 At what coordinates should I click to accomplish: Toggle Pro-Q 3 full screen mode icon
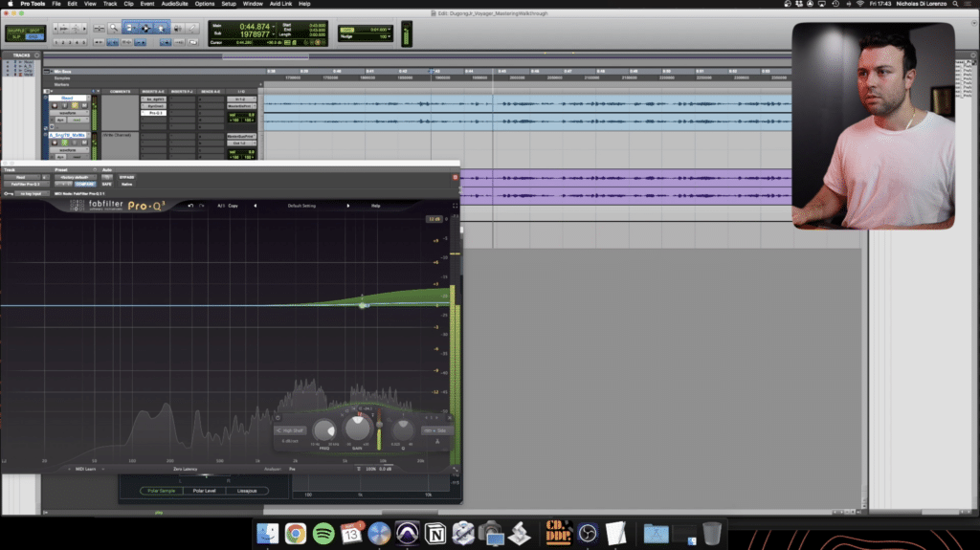(x=455, y=206)
